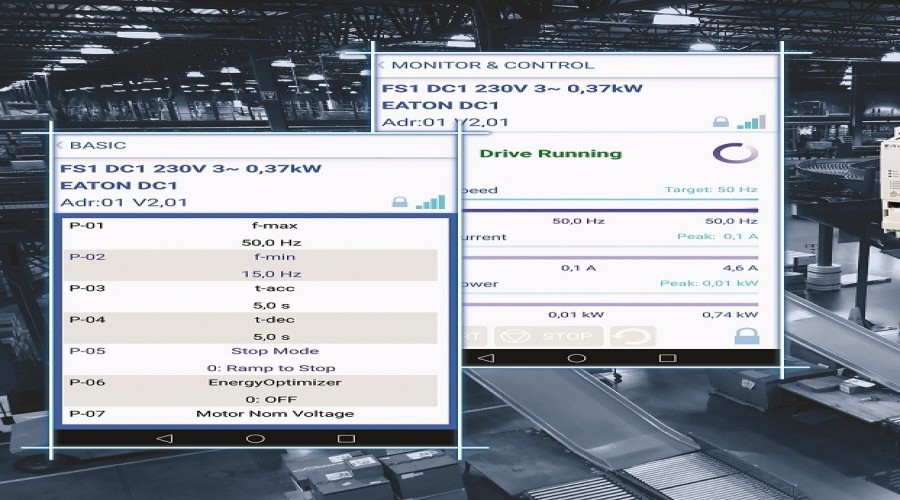Click the spinning drive status ring
Viewport: 900px width, 500px height.
734,154
